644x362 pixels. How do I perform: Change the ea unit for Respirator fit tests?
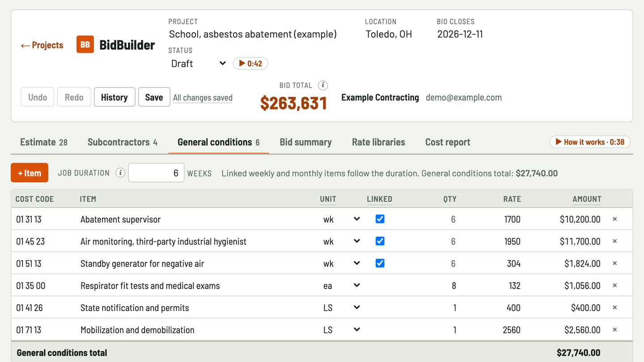click(x=341, y=286)
